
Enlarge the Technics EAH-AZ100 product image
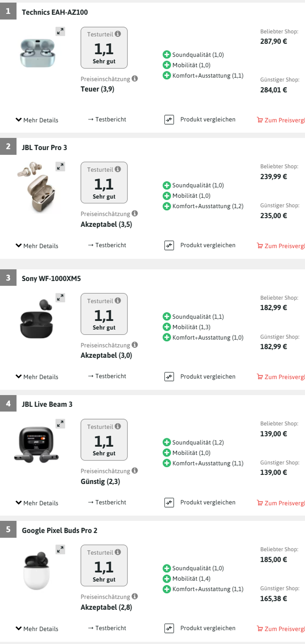pyautogui.click(x=60, y=31)
